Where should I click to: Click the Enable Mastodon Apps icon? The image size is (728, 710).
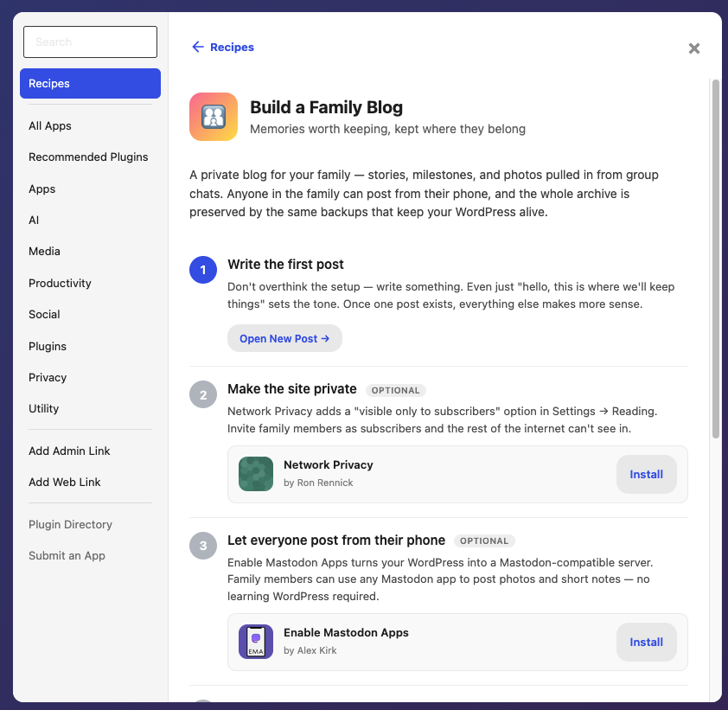pos(256,642)
